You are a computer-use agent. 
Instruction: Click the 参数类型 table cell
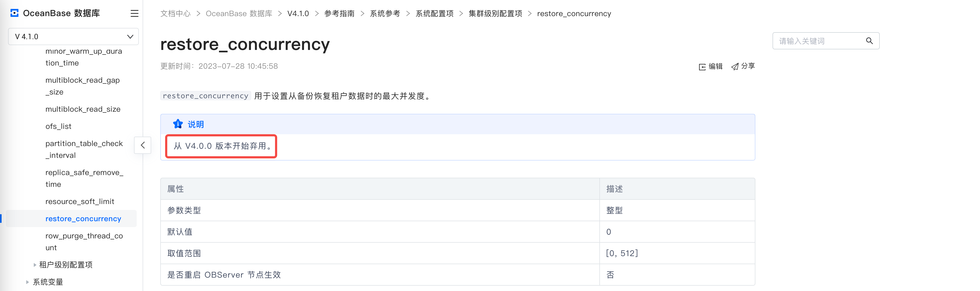point(380,210)
